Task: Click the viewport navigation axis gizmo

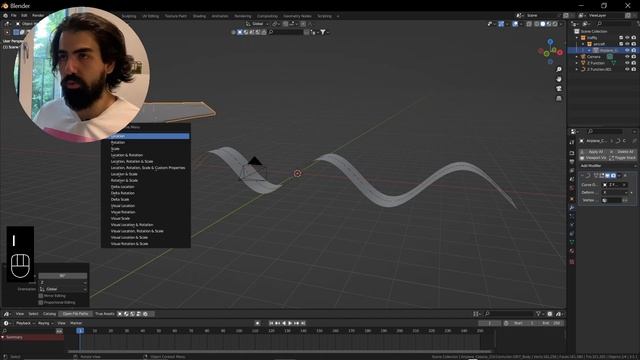Action: point(550,51)
